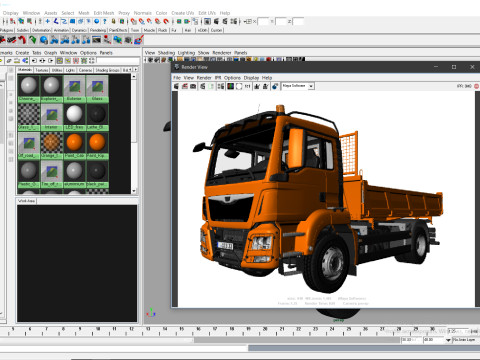Switch to the Utilities tab in Hypershade
Screen dimensions: 480x360
(x=57, y=70)
